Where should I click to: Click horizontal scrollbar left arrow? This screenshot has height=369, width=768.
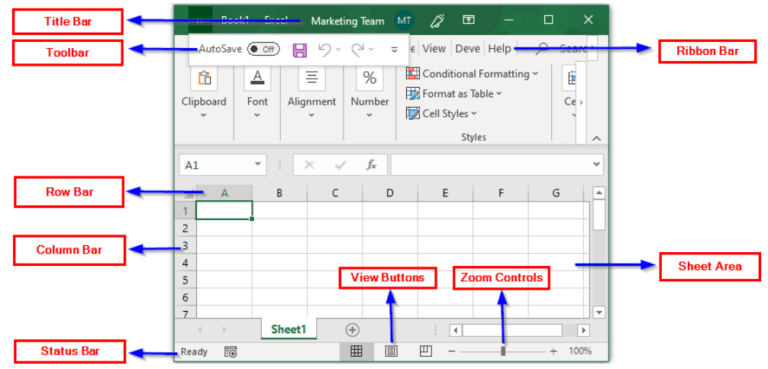456,330
